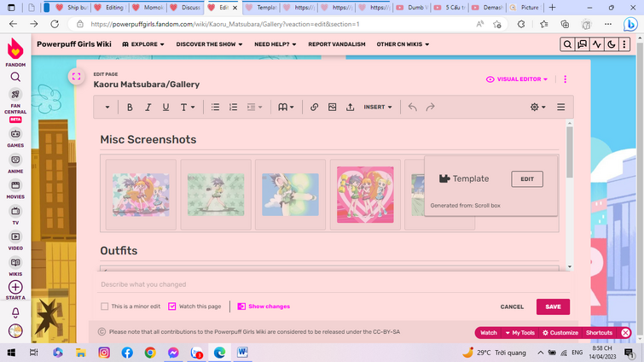
Task: Apply italic formatting
Action: [x=148, y=108]
